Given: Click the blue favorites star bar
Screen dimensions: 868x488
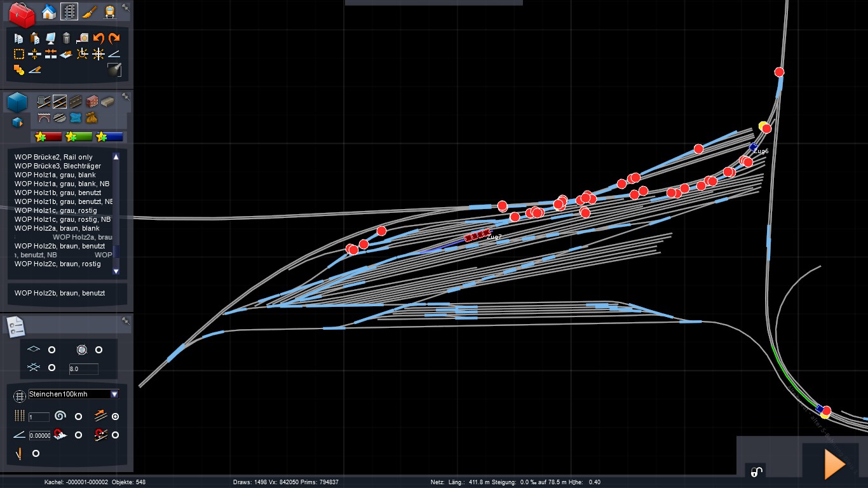Looking at the screenshot, I should point(109,137).
